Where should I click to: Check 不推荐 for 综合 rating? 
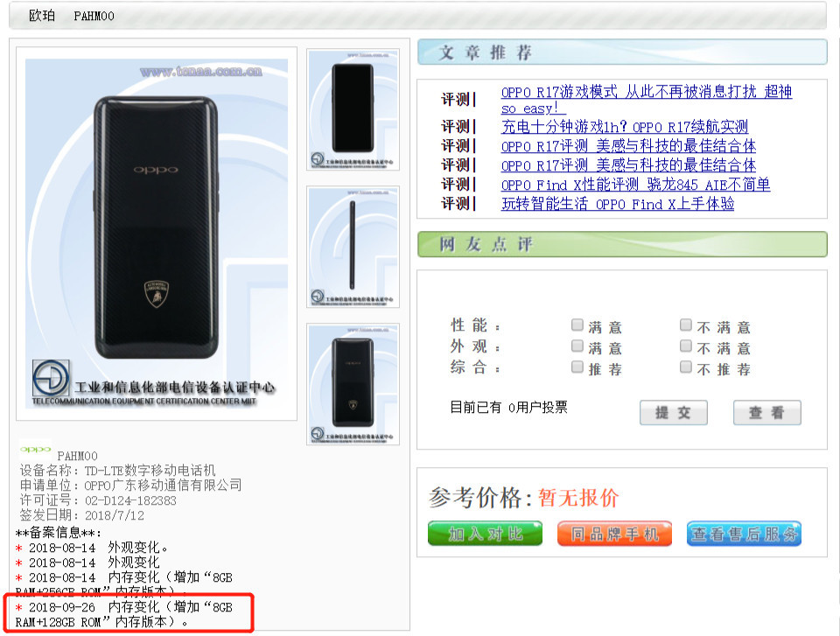coord(686,367)
